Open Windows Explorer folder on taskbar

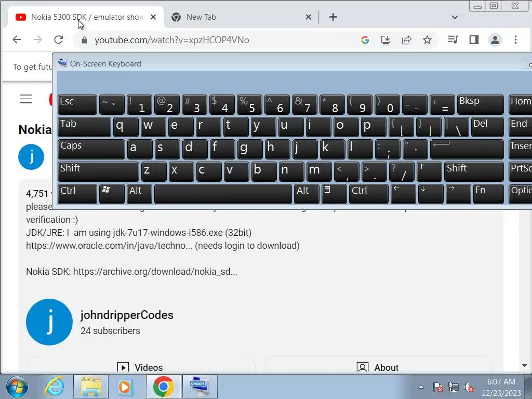click(x=91, y=387)
